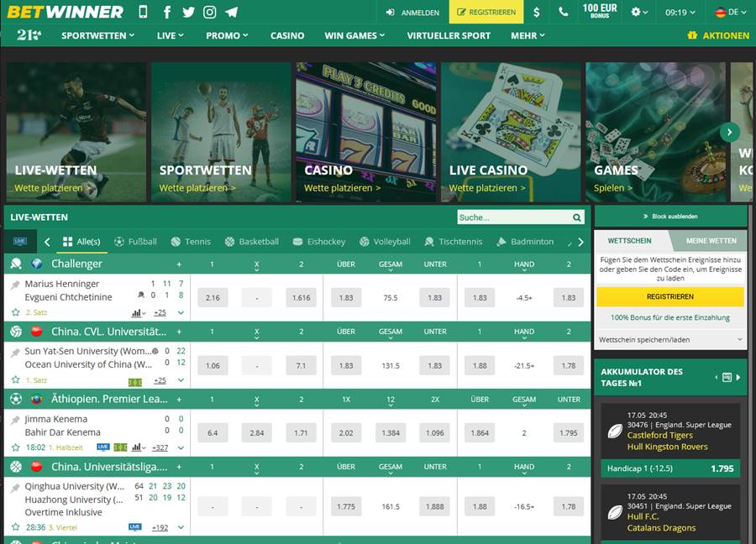
Task: Favorite the Challenger match with star
Action: [15, 312]
